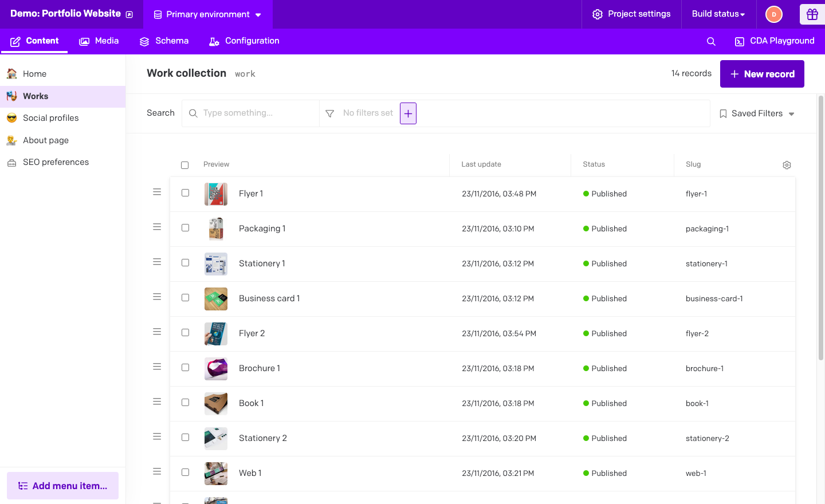
Task: Click the gift icon in top bar
Action: [812, 14]
